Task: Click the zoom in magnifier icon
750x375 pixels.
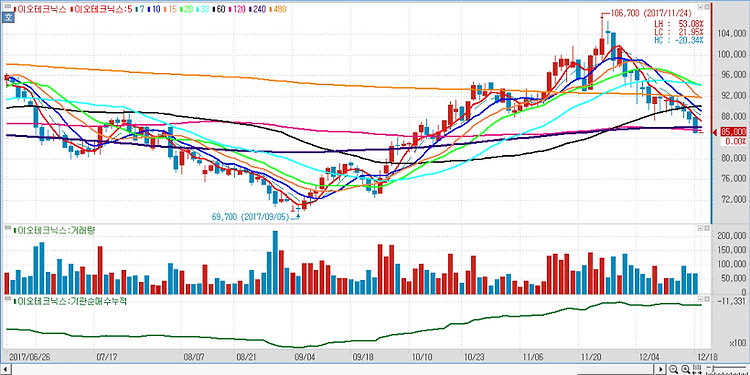Action: 685,369
